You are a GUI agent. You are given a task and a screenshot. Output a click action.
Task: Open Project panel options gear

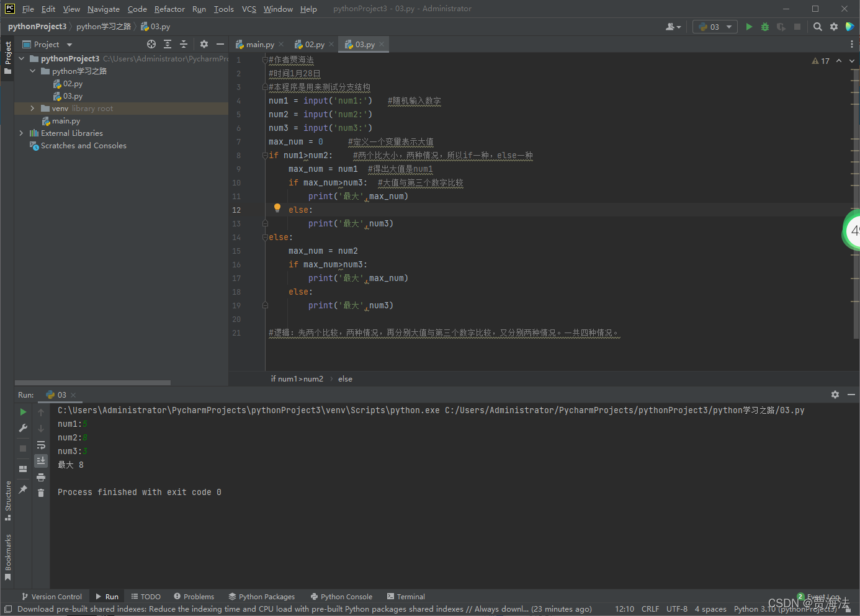(204, 44)
